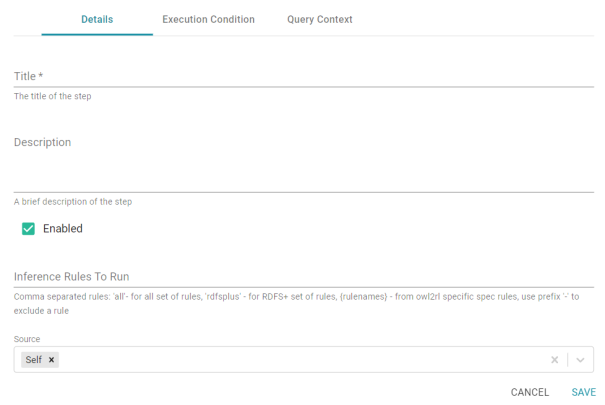The image size is (605, 405).
Task: Save the step with the SAVE button
Action: tap(583, 392)
